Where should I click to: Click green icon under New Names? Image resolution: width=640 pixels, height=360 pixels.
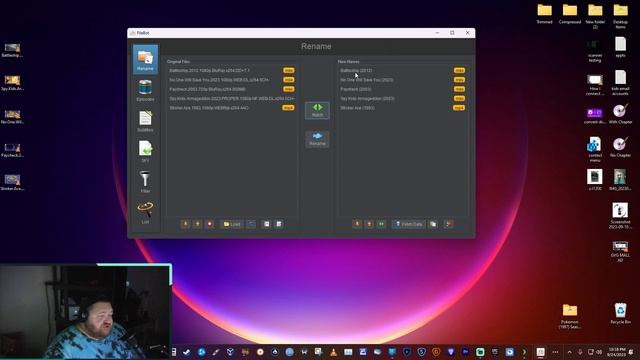(381, 224)
